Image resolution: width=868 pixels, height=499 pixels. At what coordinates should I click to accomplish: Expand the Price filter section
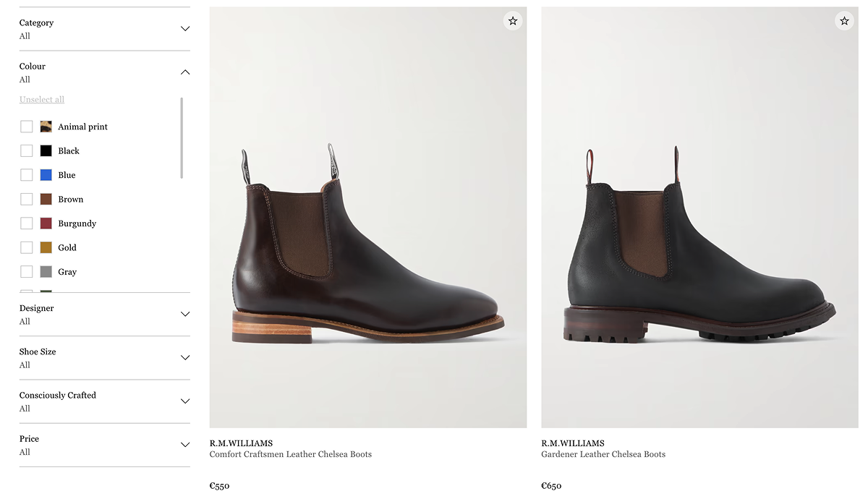[x=185, y=444]
